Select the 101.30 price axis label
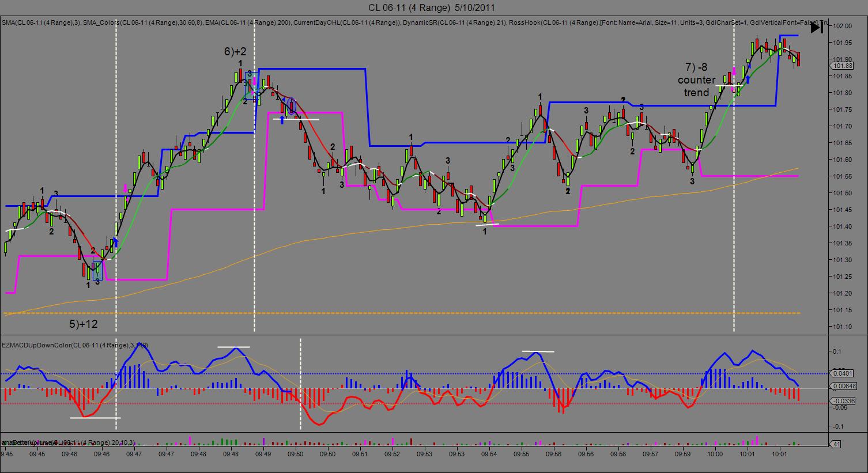Image resolution: width=868 pixels, height=473 pixels. coord(843,260)
